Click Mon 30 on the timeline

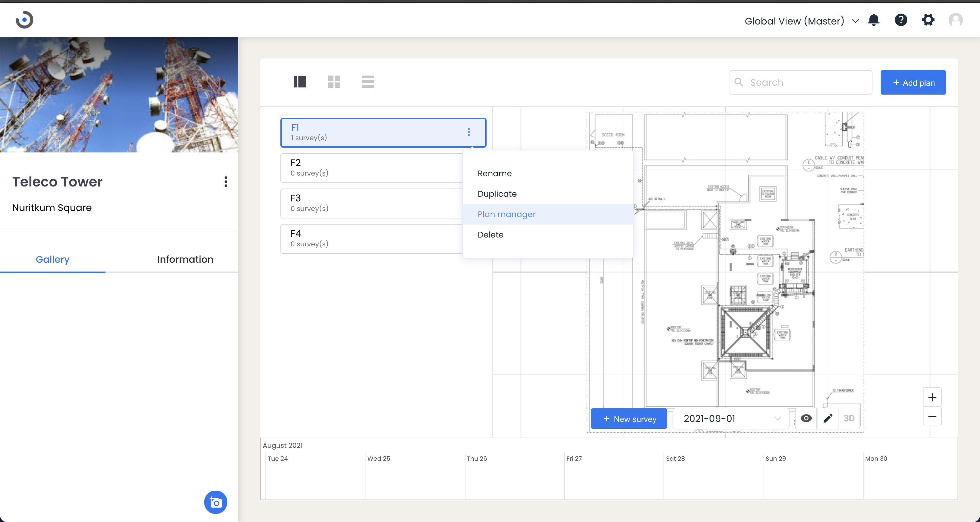pyautogui.click(x=876, y=458)
